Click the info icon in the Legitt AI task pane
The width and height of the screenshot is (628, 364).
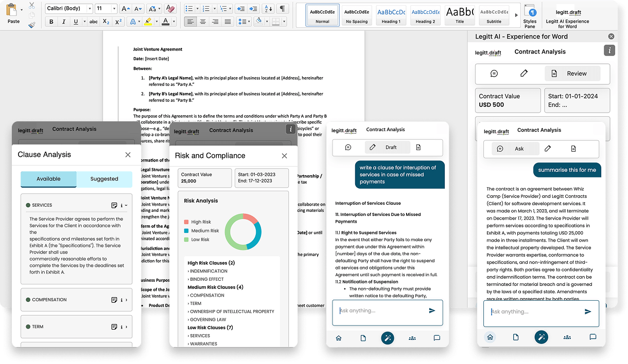point(609,50)
